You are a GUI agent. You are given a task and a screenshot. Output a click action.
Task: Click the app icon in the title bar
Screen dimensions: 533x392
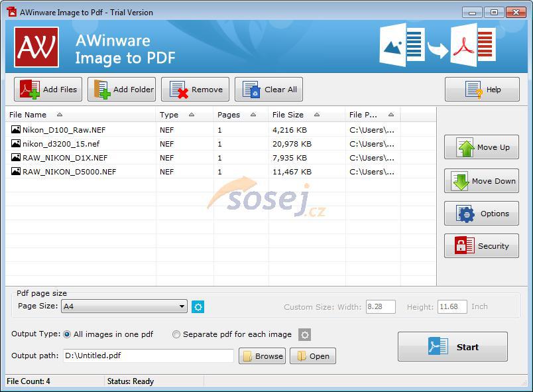click(12, 12)
